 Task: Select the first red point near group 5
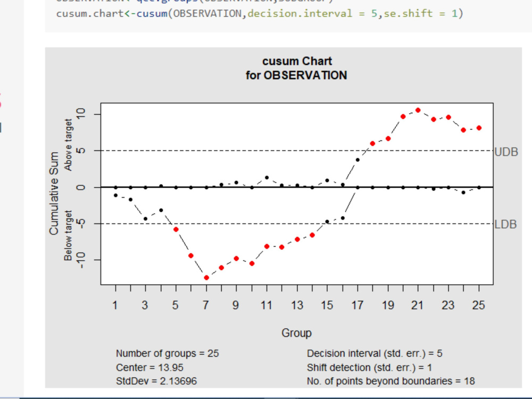click(176, 230)
